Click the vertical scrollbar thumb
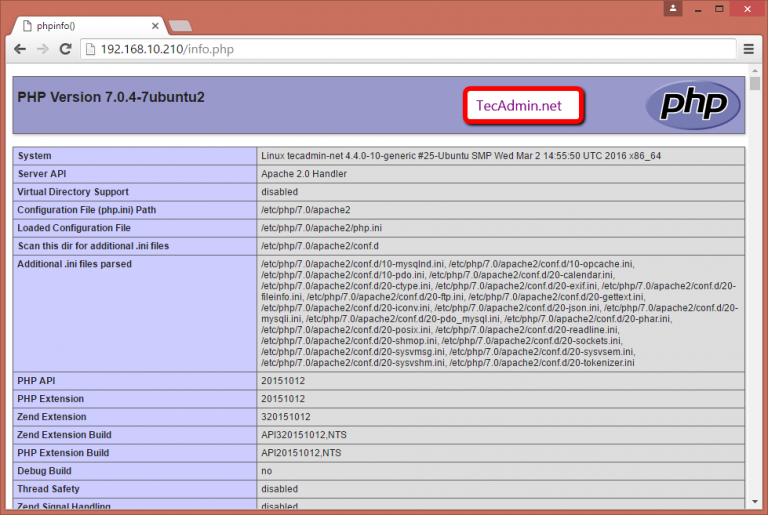Viewport: 768px width, 515px height. tap(755, 84)
